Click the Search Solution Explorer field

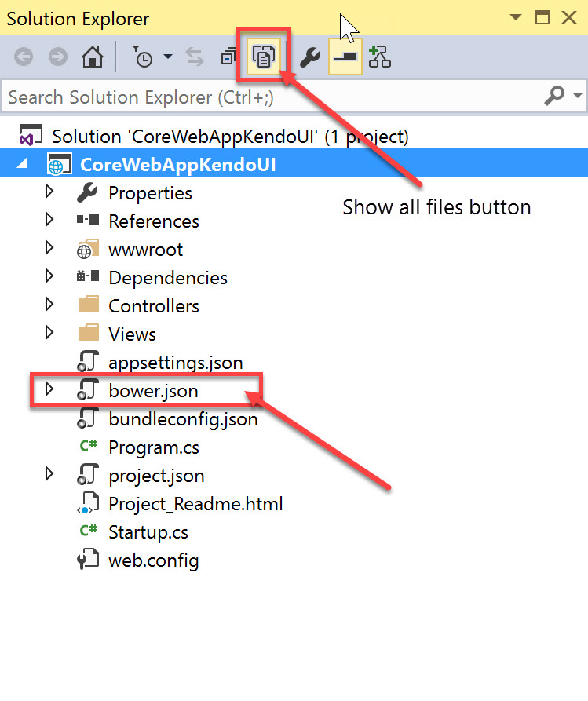click(x=272, y=97)
